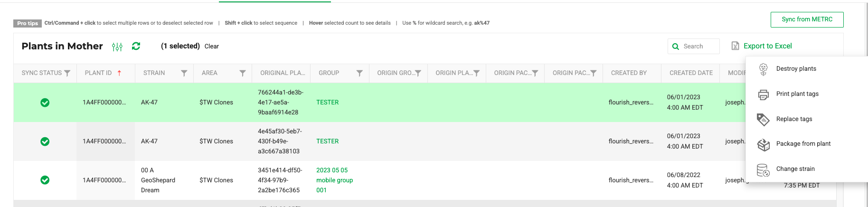This screenshot has width=868, height=207.
Task: Open the Sync Status column filter
Action: 67,73
